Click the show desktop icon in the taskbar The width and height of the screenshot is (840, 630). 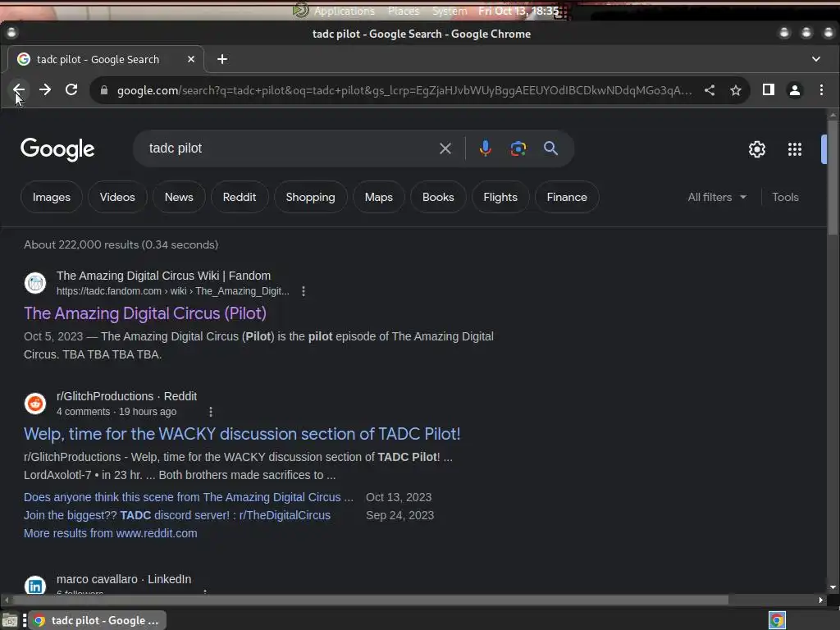10,620
